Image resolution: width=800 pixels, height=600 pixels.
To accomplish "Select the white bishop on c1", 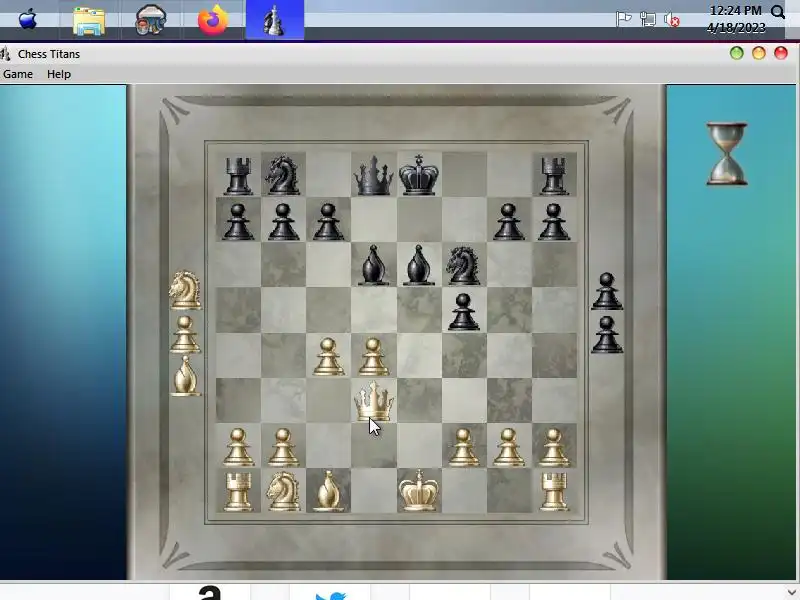I will click(328, 491).
